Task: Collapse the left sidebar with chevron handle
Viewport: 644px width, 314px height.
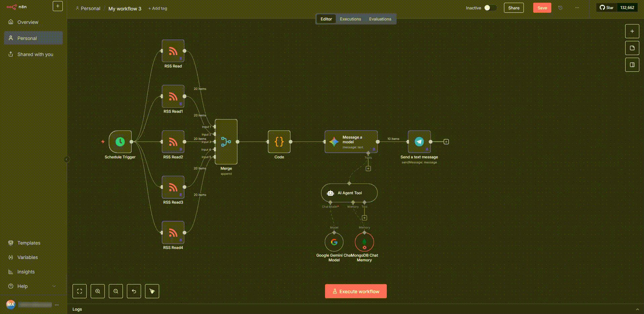Action: (67, 159)
